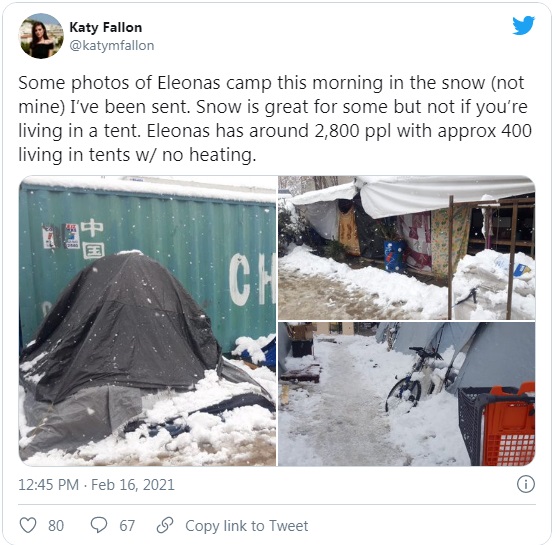Click the chain link icon
The width and height of the screenshot is (556, 545).
pos(165,525)
